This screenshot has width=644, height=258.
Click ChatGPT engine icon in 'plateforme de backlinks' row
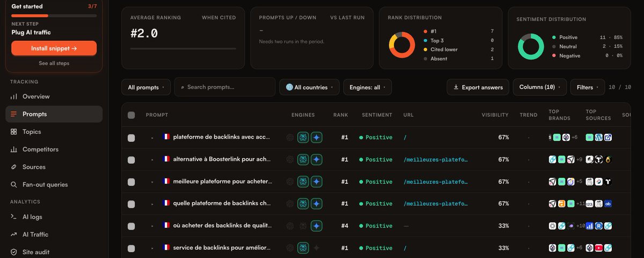tap(290, 138)
